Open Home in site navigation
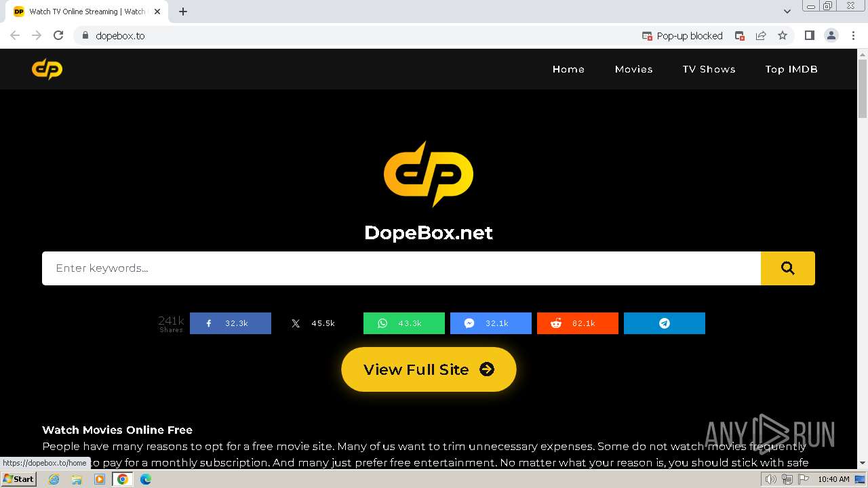 [568, 69]
